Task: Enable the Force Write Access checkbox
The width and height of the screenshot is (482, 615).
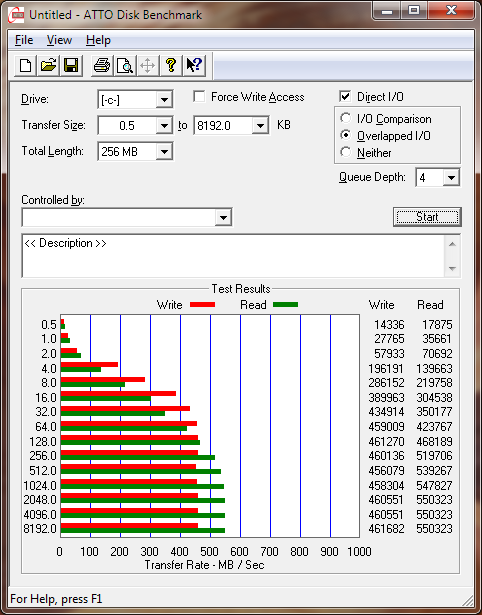Action: point(199,97)
